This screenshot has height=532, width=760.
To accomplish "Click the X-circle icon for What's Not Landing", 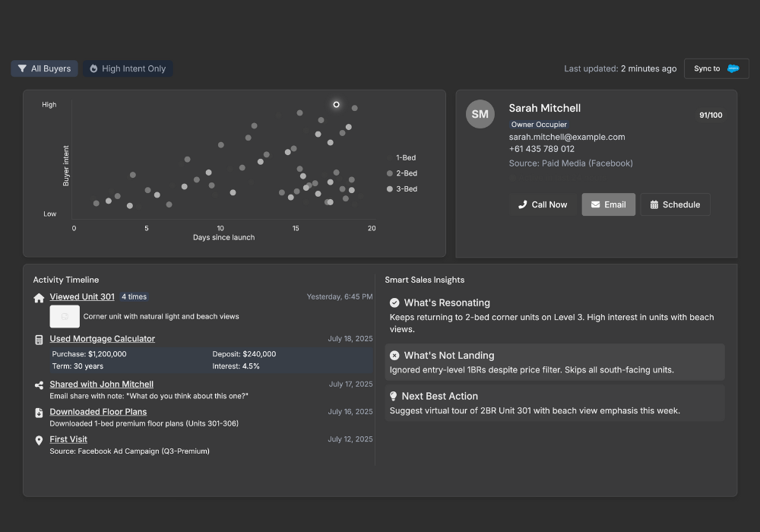I will click(394, 356).
